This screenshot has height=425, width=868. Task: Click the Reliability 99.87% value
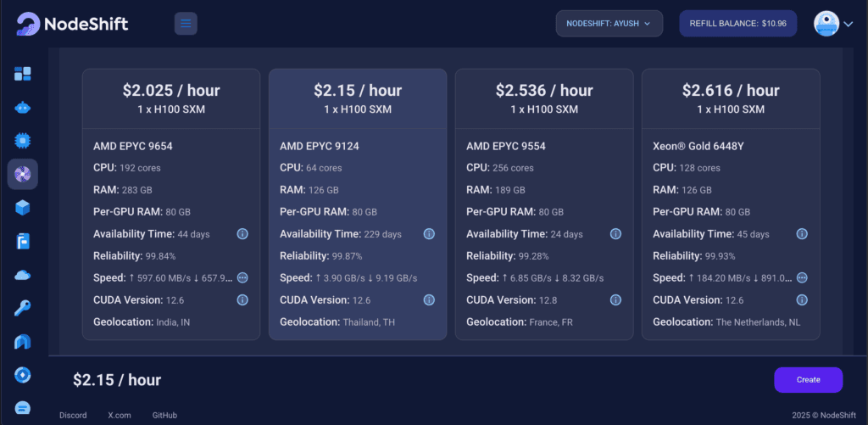(x=347, y=256)
